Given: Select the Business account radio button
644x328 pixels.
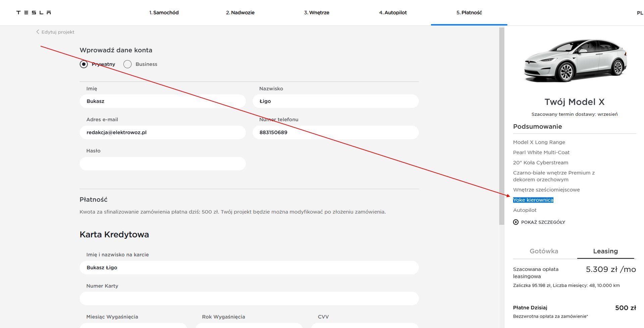Looking at the screenshot, I should point(127,64).
